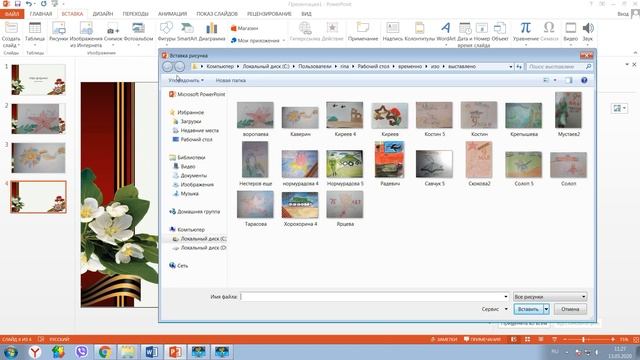Click Рабочий стол in the address path
This screenshot has height=360, width=640.
[x=373, y=67]
